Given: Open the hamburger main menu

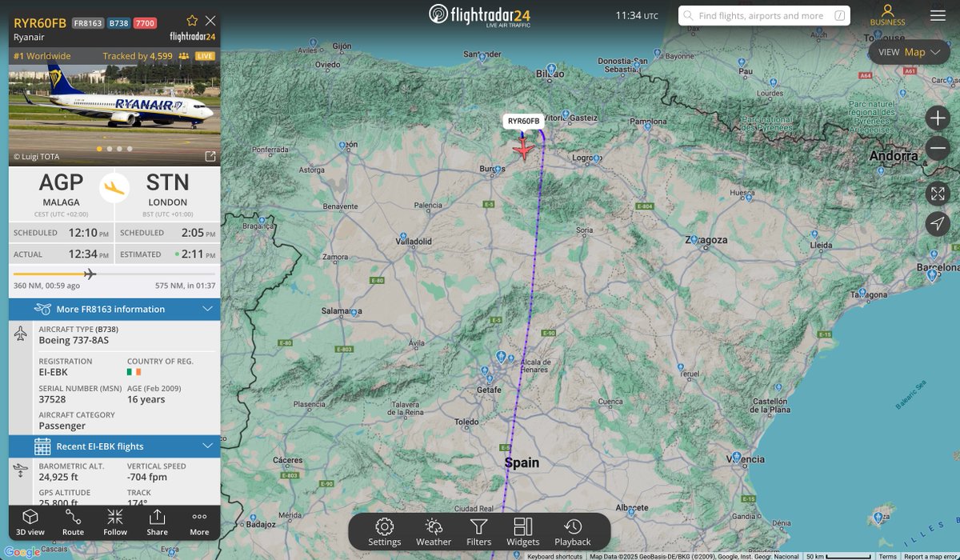Looking at the screenshot, I should tap(938, 15).
